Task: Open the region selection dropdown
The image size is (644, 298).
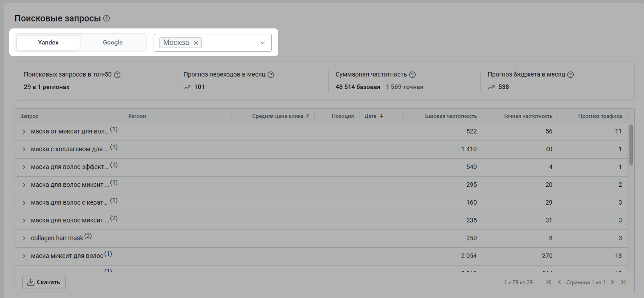Action: (x=263, y=43)
